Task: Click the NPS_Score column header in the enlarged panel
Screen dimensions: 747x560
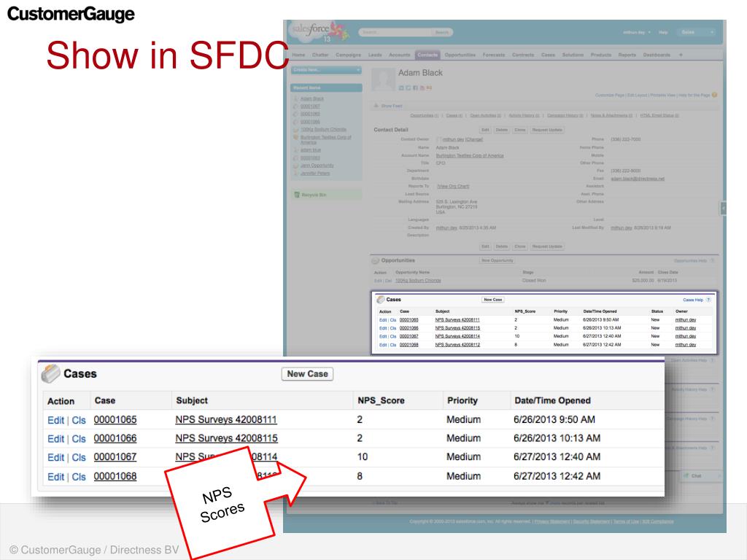Action: [381, 400]
